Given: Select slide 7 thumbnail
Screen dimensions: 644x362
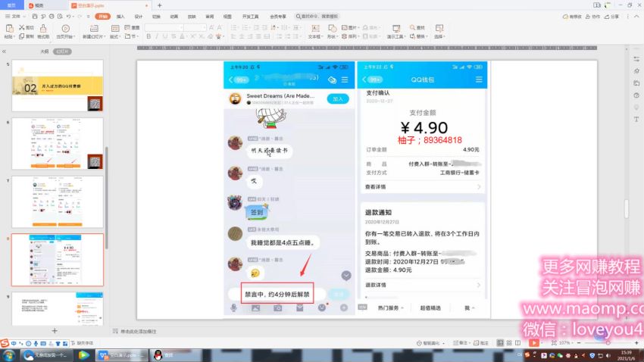Looking at the screenshot, I should [58, 202].
